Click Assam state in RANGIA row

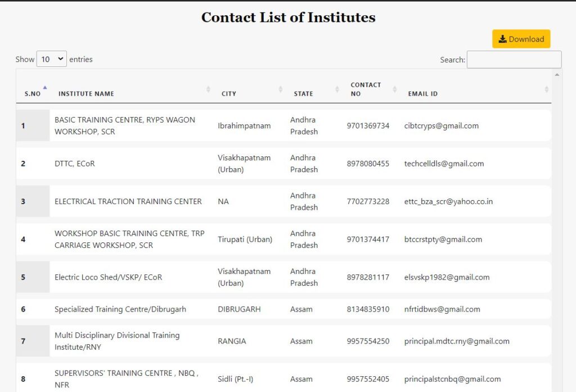[301, 341]
